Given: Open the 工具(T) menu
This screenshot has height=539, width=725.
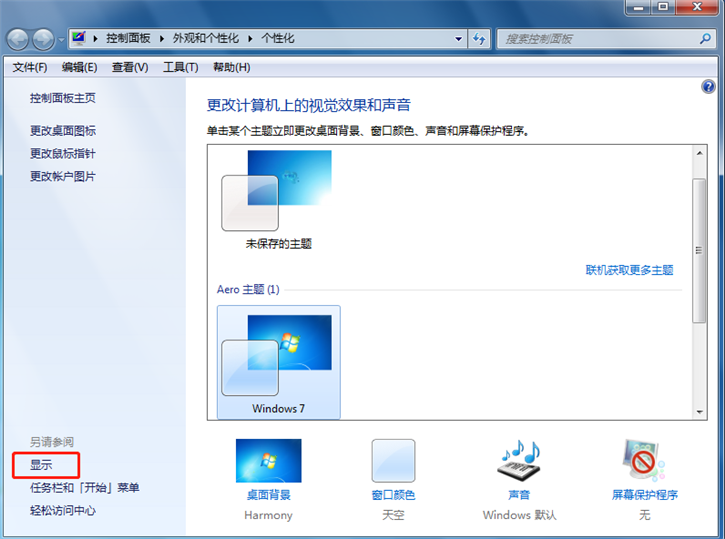Looking at the screenshot, I should click(x=181, y=67).
